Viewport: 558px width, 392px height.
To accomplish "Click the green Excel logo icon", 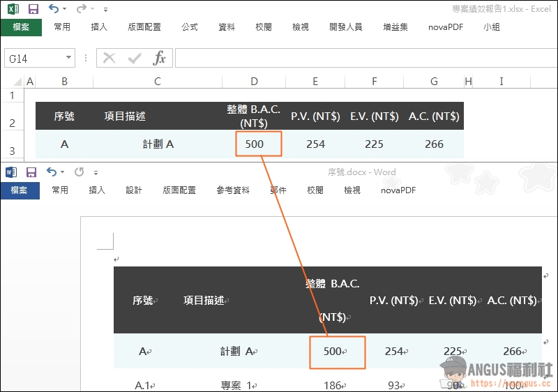I will click(x=13, y=10).
